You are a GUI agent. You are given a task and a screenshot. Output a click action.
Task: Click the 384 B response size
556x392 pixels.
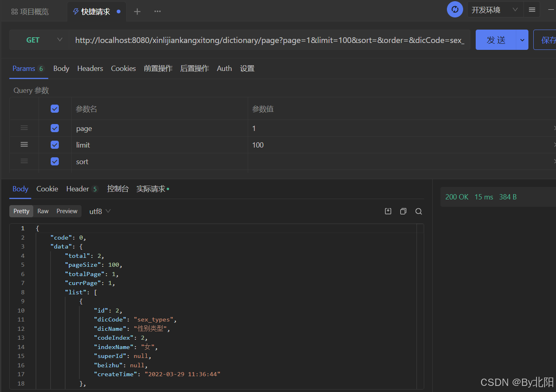[508, 197]
